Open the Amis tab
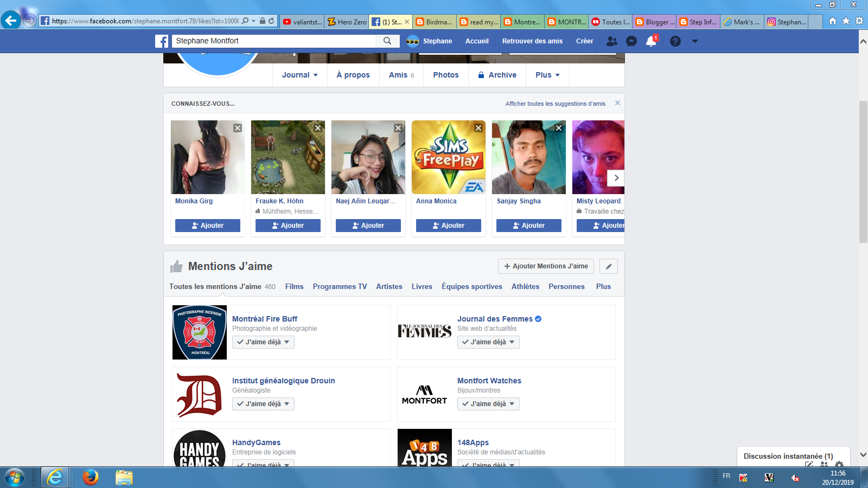Screen dimensions: 868x488 coord(401,75)
